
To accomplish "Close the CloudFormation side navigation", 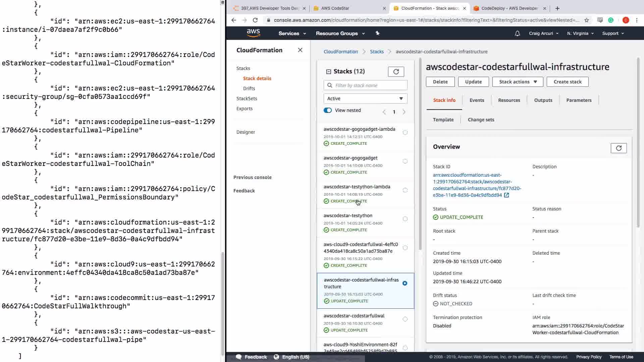I will click(300, 50).
